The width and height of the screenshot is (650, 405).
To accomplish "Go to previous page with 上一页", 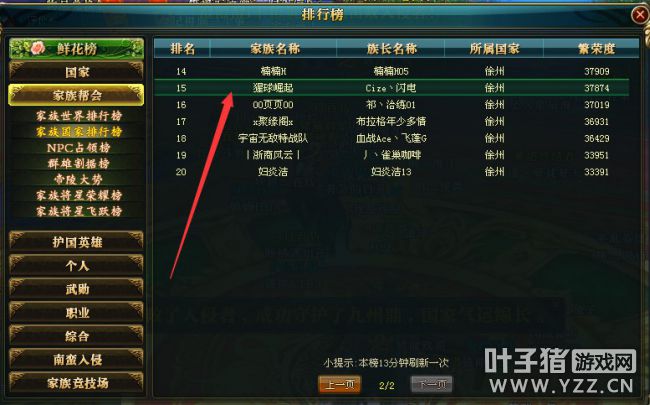I will coord(340,384).
